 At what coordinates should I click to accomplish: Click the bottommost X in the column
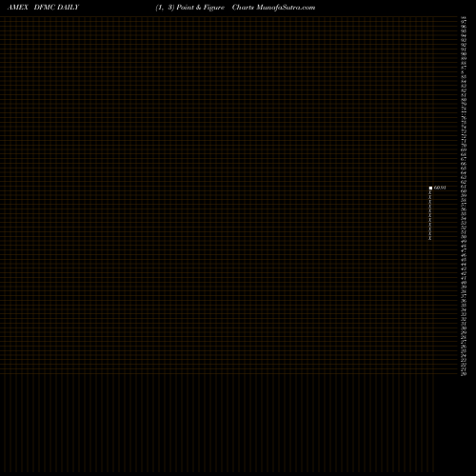point(430,238)
